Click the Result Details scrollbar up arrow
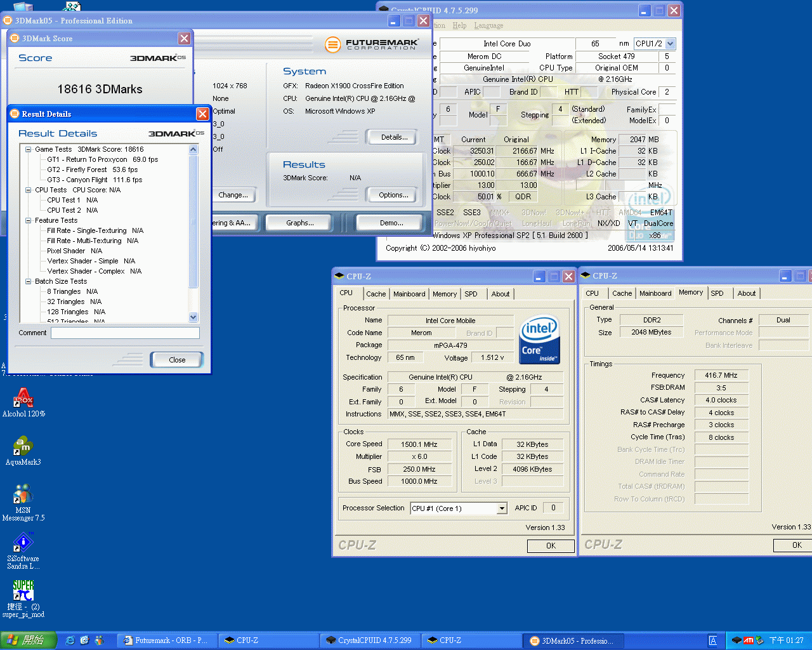 pos(193,150)
